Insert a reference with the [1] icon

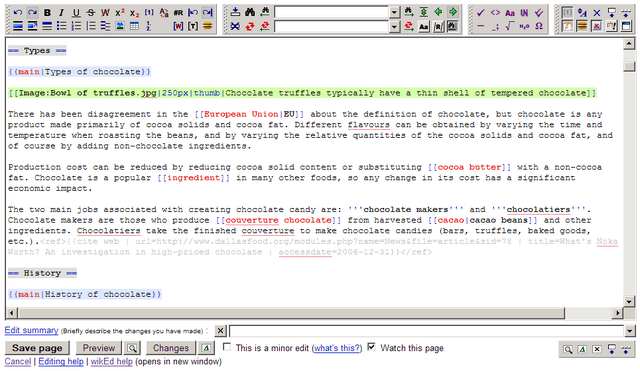click(149, 13)
